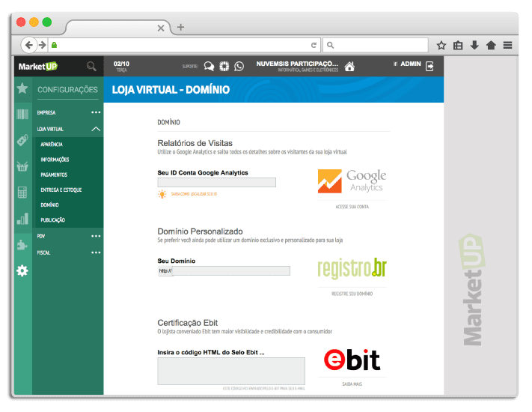Click the puzzle piece icon in sidebar
This screenshot has width=532, height=412.
click(x=22, y=245)
